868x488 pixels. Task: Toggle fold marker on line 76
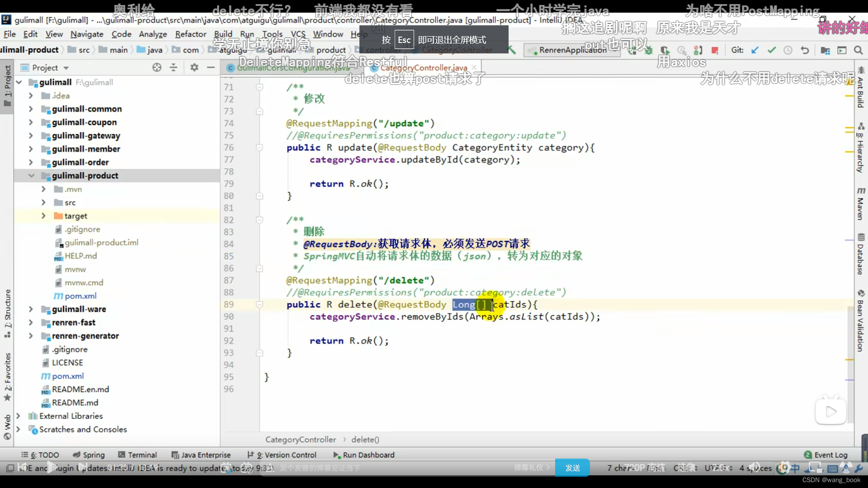[259, 148]
